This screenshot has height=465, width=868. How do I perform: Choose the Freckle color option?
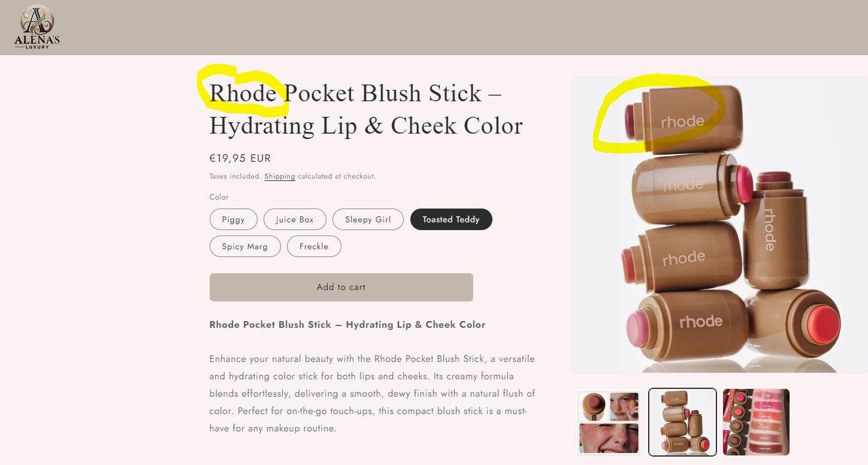point(314,246)
